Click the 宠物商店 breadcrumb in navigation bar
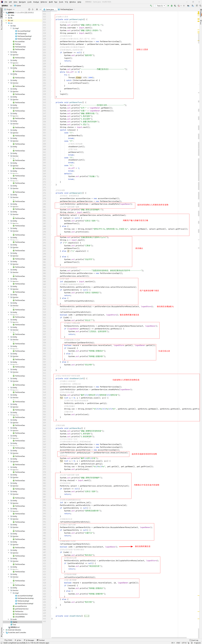The width and height of the screenshot is (202, 644). (5, 5)
